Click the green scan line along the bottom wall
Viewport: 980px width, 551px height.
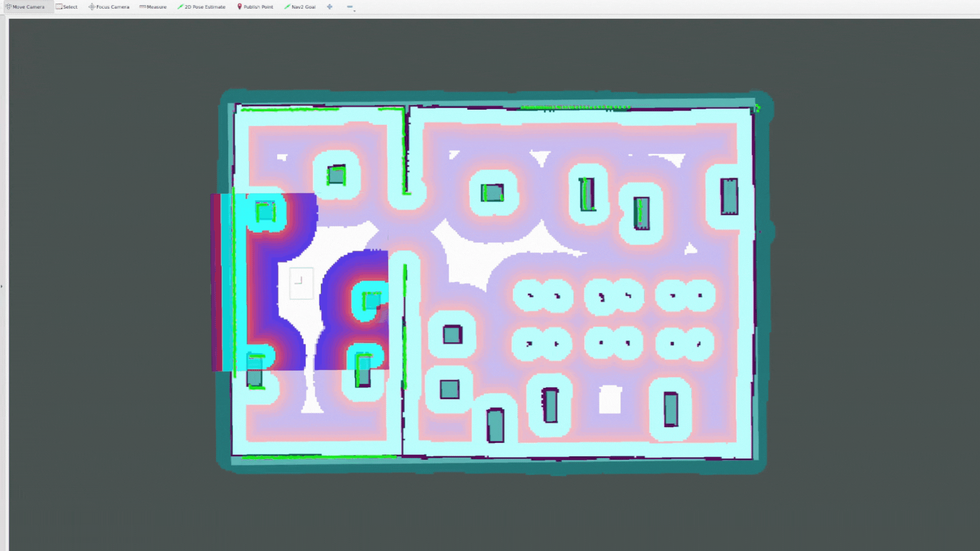pos(319,457)
